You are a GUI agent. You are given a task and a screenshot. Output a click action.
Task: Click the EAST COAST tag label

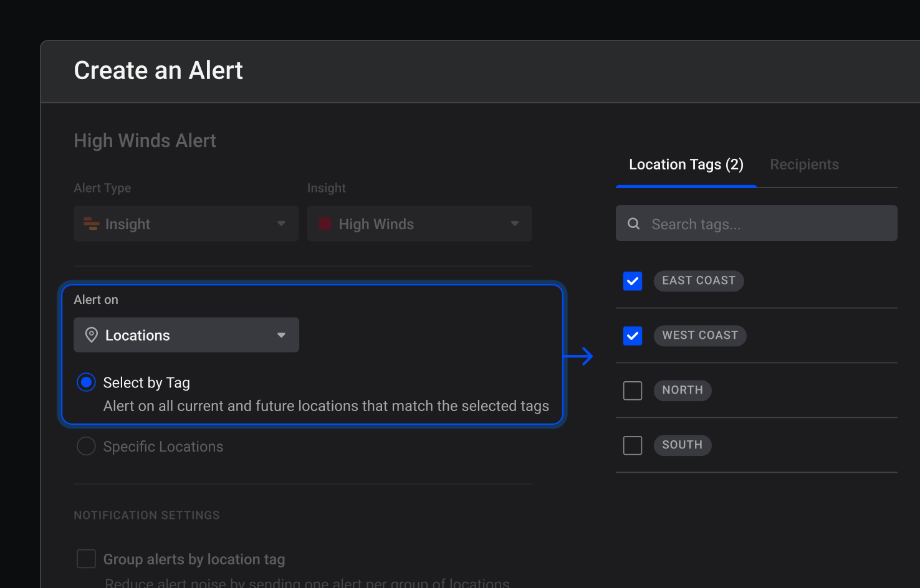tap(699, 281)
